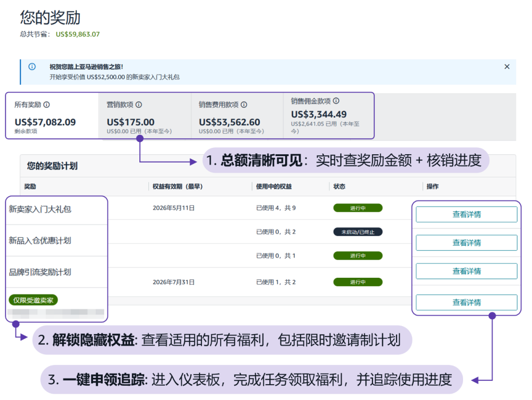Click first 查看详情 button for 新卖家入门大礼包
This screenshot has width=532, height=400.
click(x=466, y=214)
